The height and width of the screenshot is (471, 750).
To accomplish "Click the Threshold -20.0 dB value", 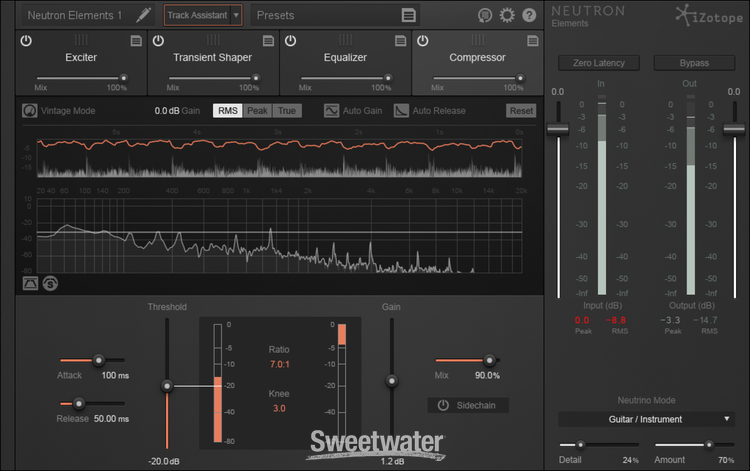I will (x=164, y=461).
